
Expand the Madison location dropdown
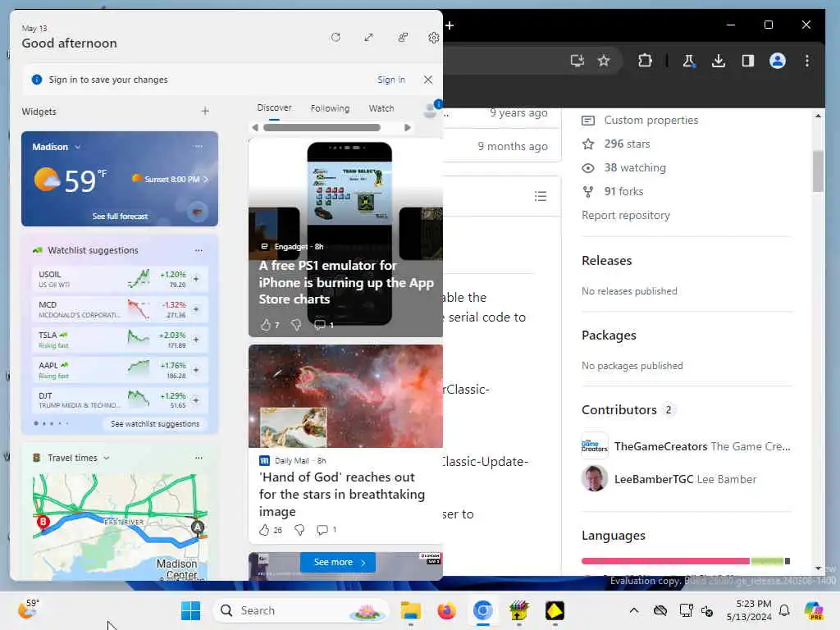(78, 147)
